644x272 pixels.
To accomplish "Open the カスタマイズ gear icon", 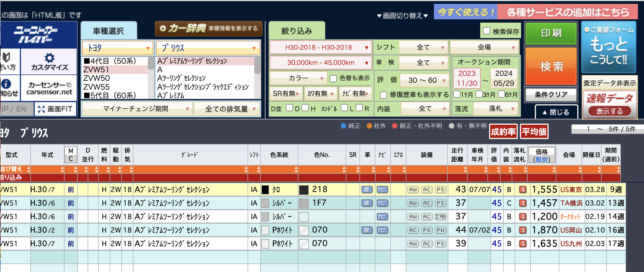I will (x=49, y=58).
